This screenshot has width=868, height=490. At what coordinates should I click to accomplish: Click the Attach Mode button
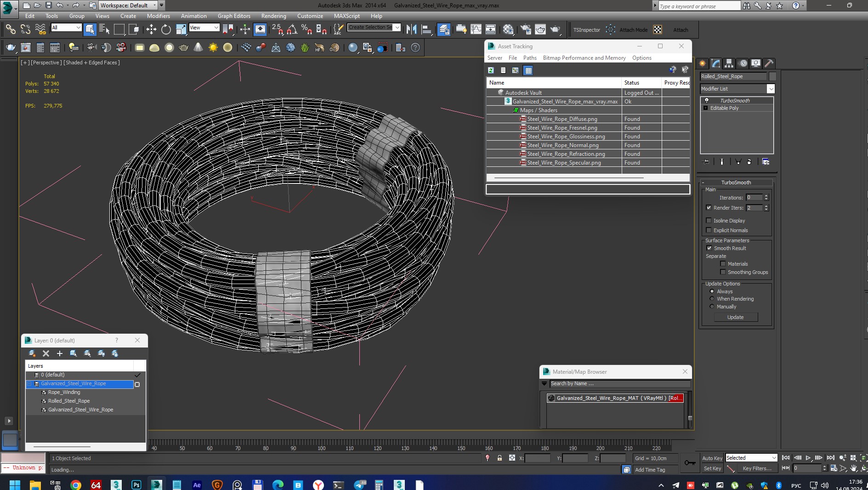click(633, 30)
